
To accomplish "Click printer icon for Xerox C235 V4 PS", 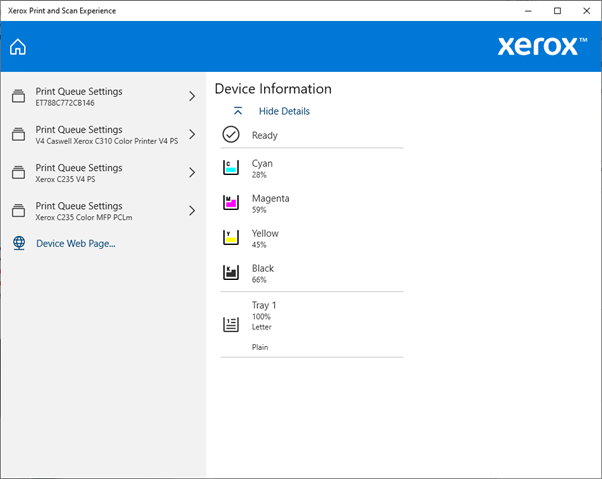I will click(x=18, y=172).
